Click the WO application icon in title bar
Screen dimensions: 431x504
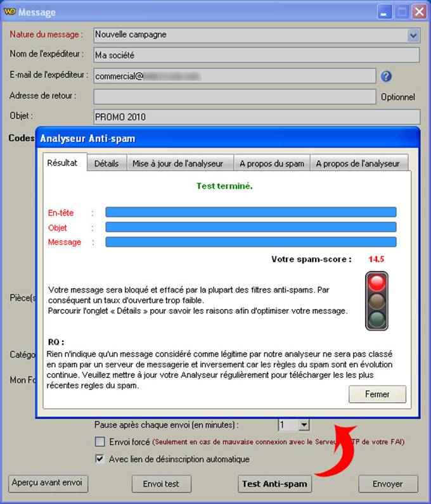pyautogui.click(x=10, y=12)
